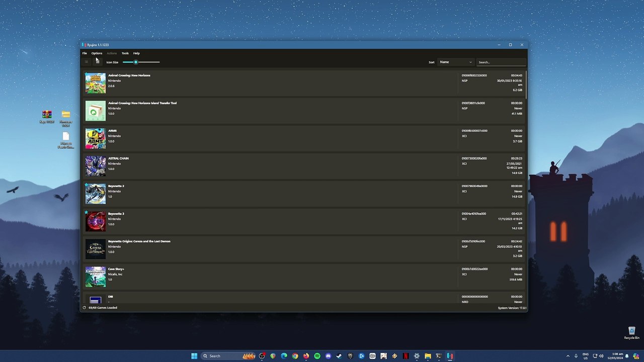Image resolution: width=644 pixels, height=362 pixels.
Task: Switch to grid view layout
Action: click(x=98, y=62)
